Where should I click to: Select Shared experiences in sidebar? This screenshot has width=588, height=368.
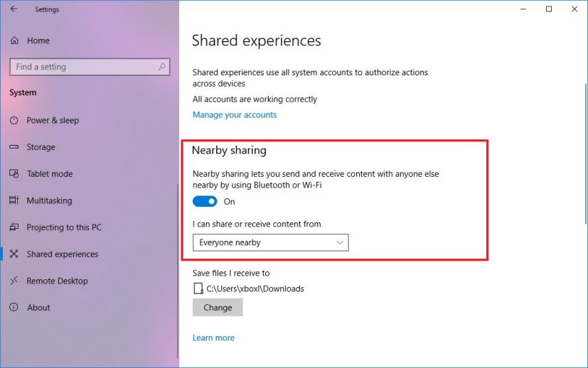(x=63, y=254)
